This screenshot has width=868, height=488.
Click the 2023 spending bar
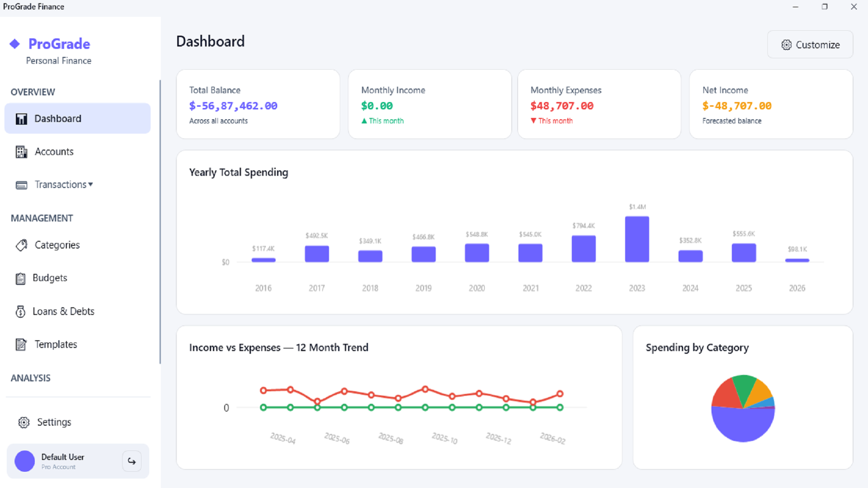pyautogui.click(x=637, y=239)
